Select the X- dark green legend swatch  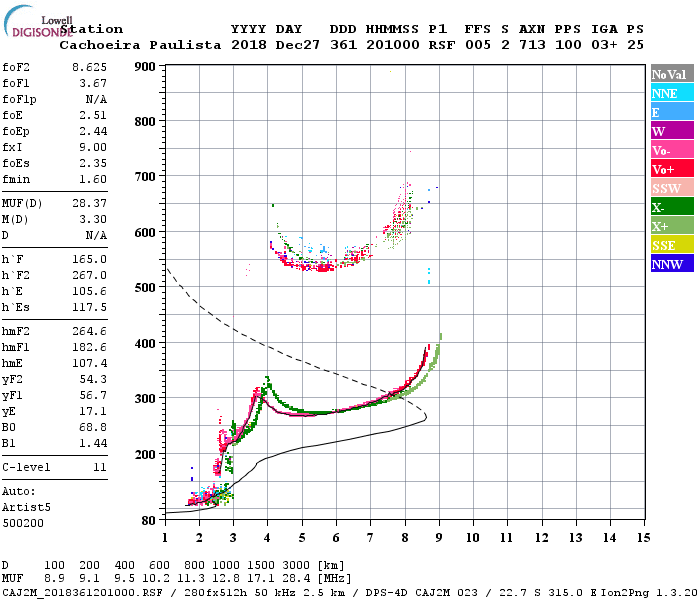click(x=672, y=207)
